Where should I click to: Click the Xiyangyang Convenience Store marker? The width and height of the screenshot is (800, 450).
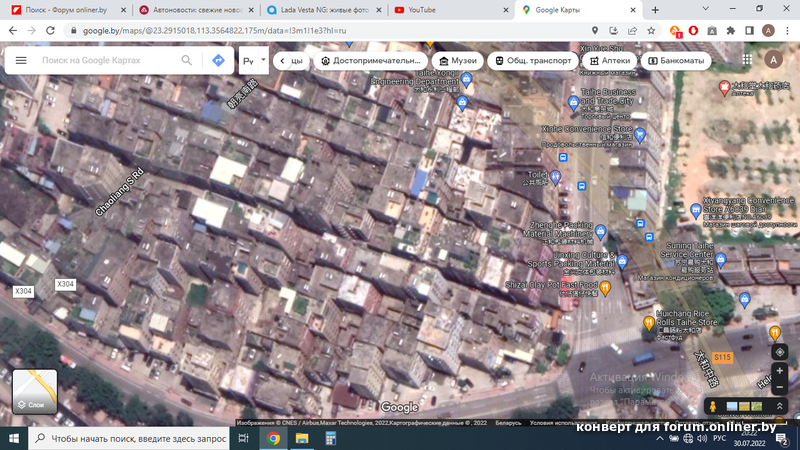click(x=696, y=210)
